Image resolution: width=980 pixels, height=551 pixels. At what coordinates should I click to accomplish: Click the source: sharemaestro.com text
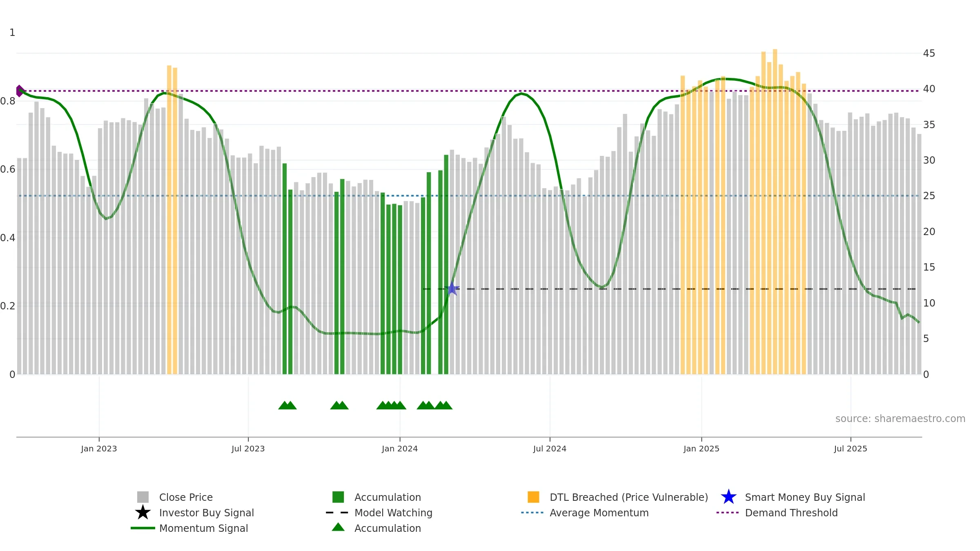pyautogui.click(x=900, y=419)
